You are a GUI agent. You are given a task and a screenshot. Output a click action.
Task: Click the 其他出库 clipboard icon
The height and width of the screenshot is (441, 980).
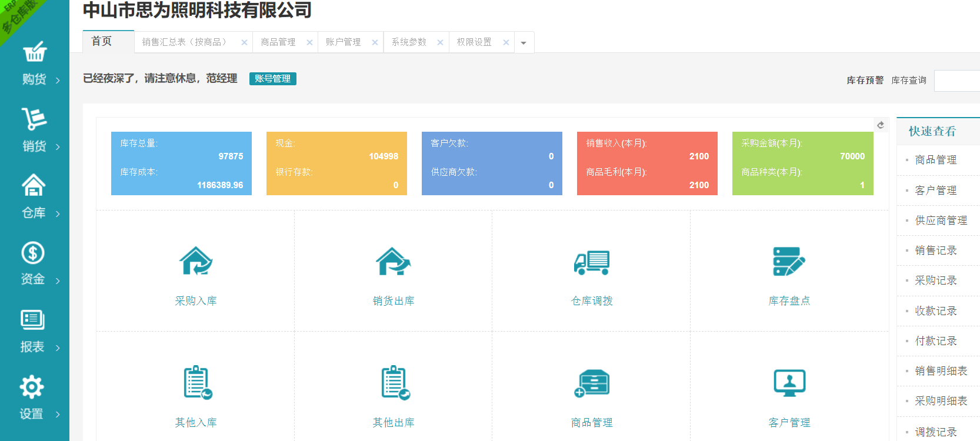395,383
